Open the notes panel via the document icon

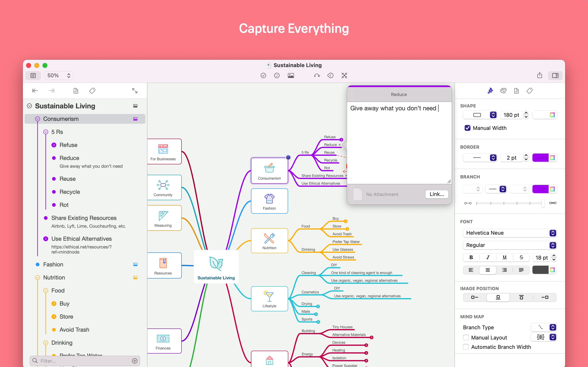coord(516,91)
